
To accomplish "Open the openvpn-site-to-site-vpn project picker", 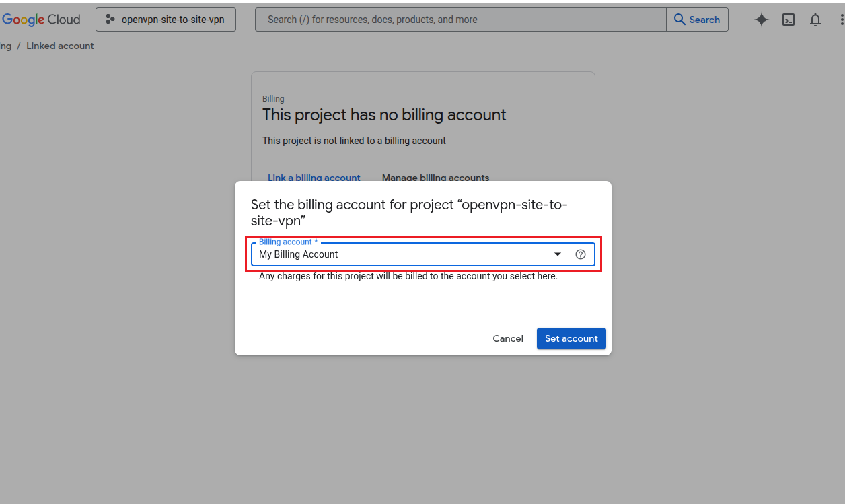I will [x=166, y=20].
